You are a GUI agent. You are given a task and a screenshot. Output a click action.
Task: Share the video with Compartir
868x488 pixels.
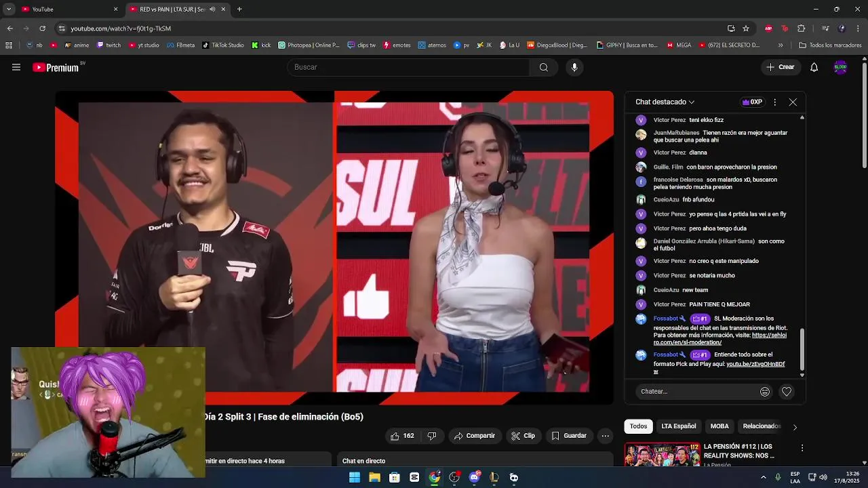coord(475,436)
